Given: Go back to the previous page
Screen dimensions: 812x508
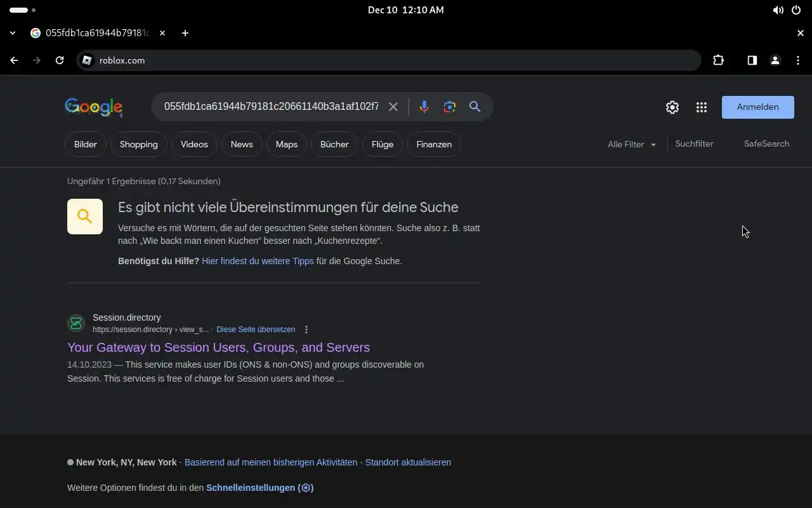Looking at the screenshot, I should (x=14, y=60).
